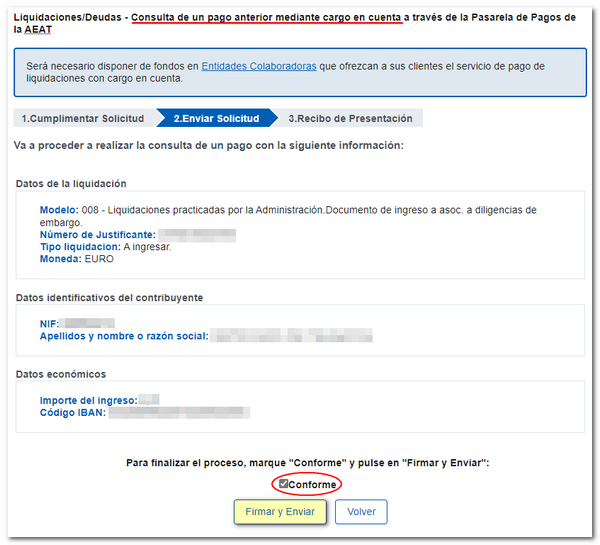
Task: Click the Conforme label text
Action: 312,485
